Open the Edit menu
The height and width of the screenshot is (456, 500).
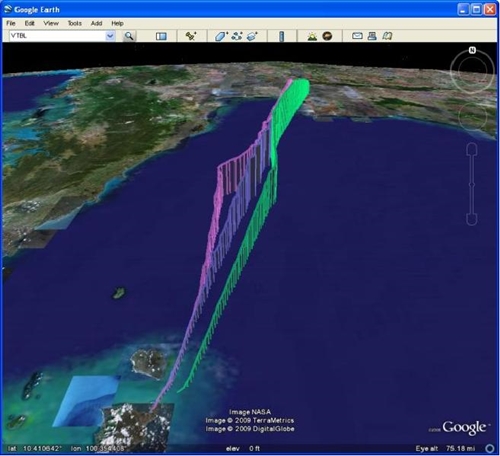click(x=29, y=23)
